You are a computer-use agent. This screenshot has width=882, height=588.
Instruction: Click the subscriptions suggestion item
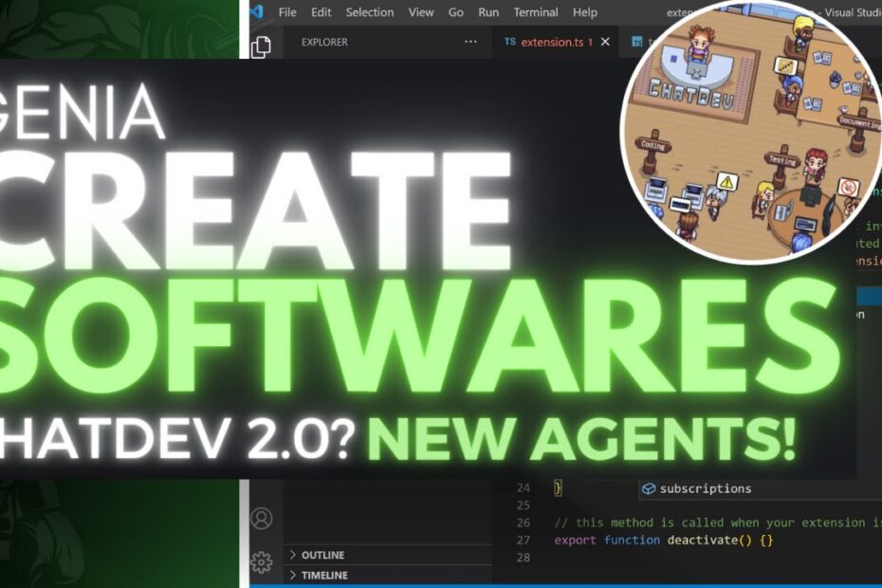(x=760, y=488)
